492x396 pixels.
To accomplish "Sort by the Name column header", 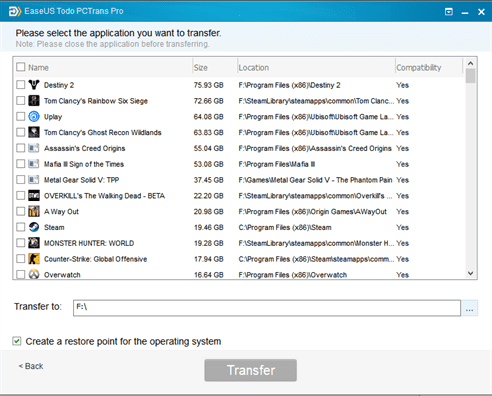I will 38,68.
